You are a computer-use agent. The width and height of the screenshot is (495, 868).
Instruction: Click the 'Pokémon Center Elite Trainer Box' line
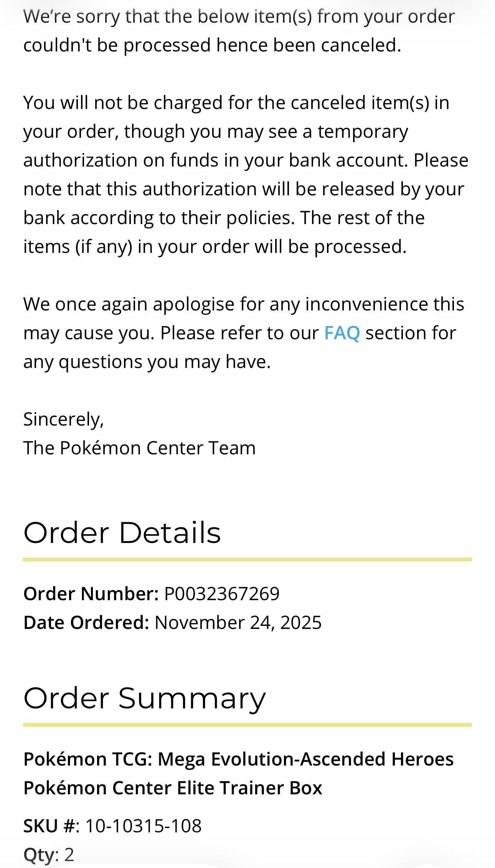173,787
